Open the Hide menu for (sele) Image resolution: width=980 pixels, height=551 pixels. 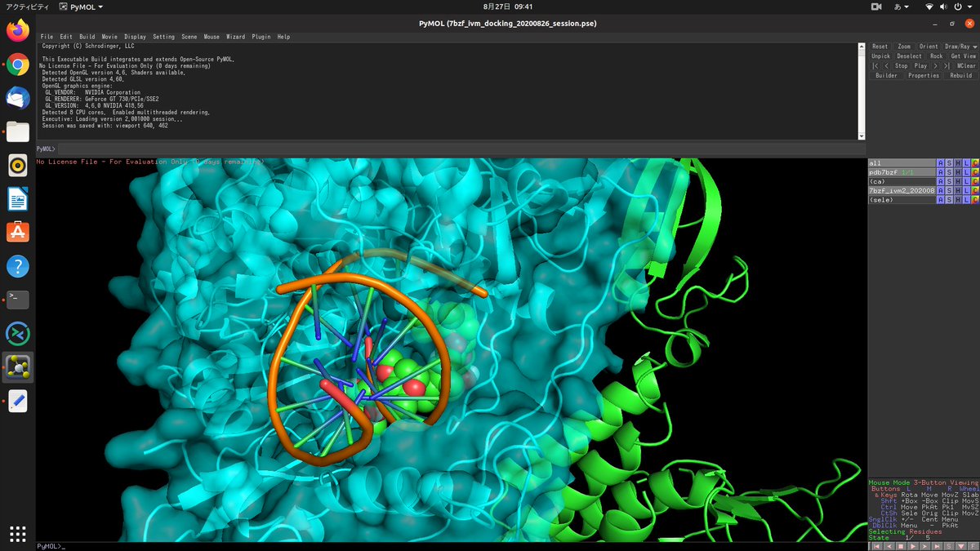tap(958, 199)
